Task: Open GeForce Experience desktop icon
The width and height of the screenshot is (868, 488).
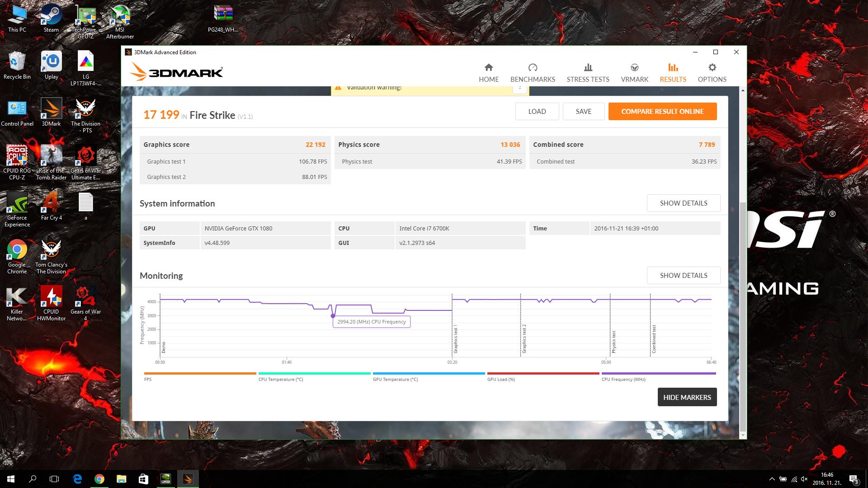Action: pos(17,210)
